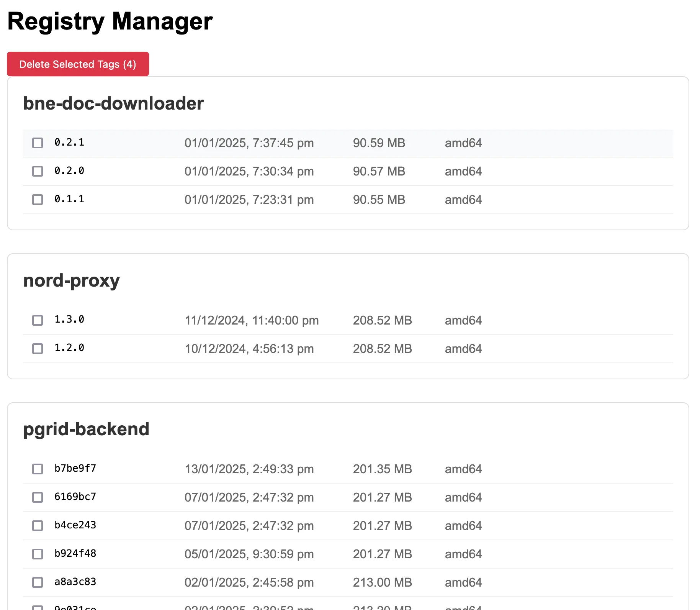Open the bne-doc-downloader repository heading
The width and height of the screenshot is (700, 610).
[x=113, y=103]
